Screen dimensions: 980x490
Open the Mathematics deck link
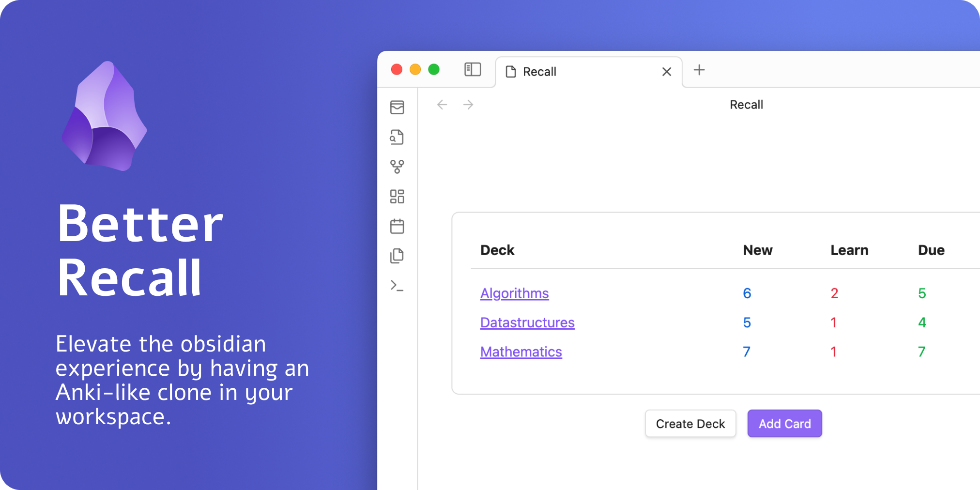click(521, 352)
